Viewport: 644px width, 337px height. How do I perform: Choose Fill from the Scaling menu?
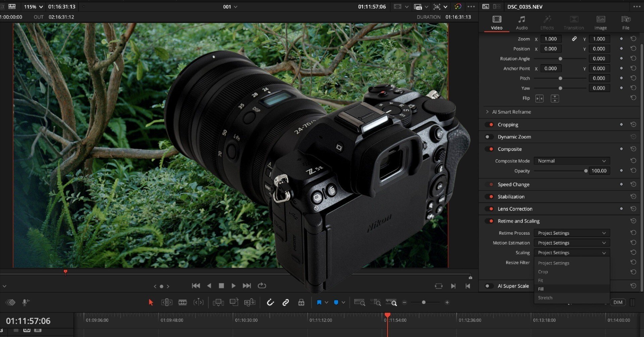[x=541, y=289]
